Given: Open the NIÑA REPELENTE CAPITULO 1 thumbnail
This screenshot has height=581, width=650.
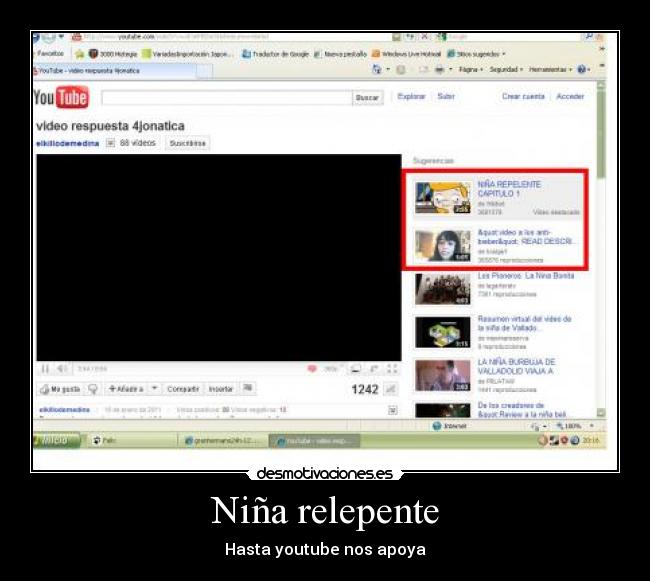Looking at the screenshot, I should coord(443,198).
